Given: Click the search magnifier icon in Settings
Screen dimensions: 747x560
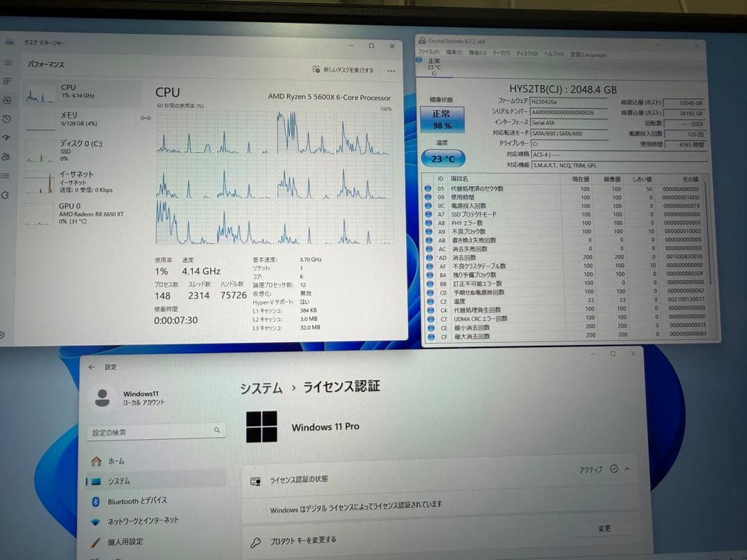Looking at the screenshot, I should [x=216, y=430].
